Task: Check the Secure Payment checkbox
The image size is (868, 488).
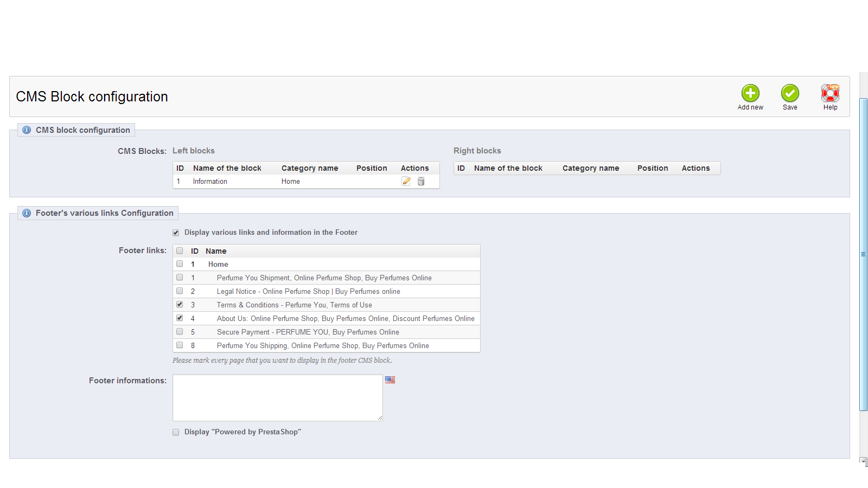Action: click(180, 332)
